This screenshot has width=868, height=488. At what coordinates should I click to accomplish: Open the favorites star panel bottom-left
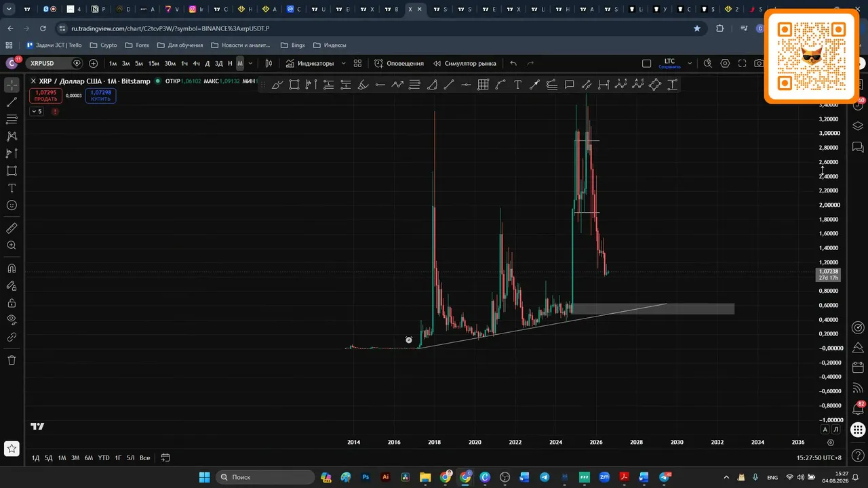point(12,448)
